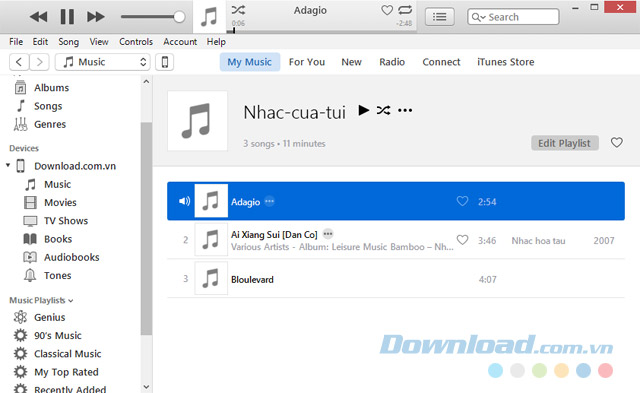The height and width of the screenshot is (393, 640).
Task: Select the Download.com.vn device
Action: click(x=75, y=166)
